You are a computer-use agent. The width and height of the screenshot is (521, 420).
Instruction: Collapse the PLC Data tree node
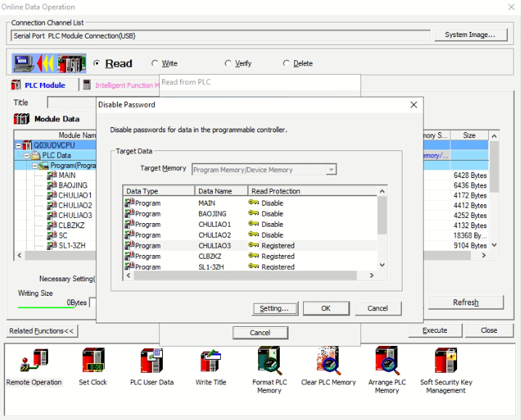click(x=26, y=156)
